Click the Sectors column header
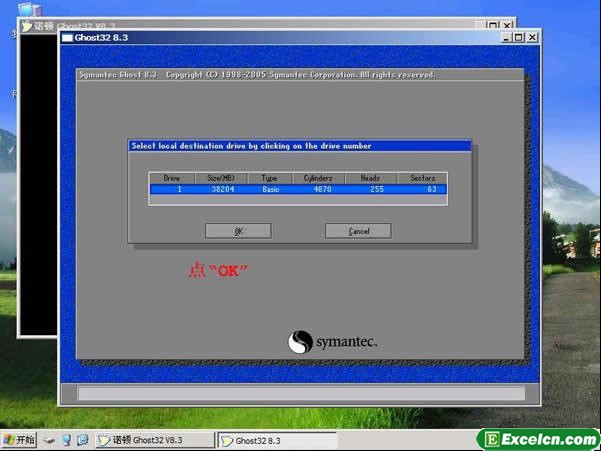Viewport: 601px width, 451px height. coord(422,178)
